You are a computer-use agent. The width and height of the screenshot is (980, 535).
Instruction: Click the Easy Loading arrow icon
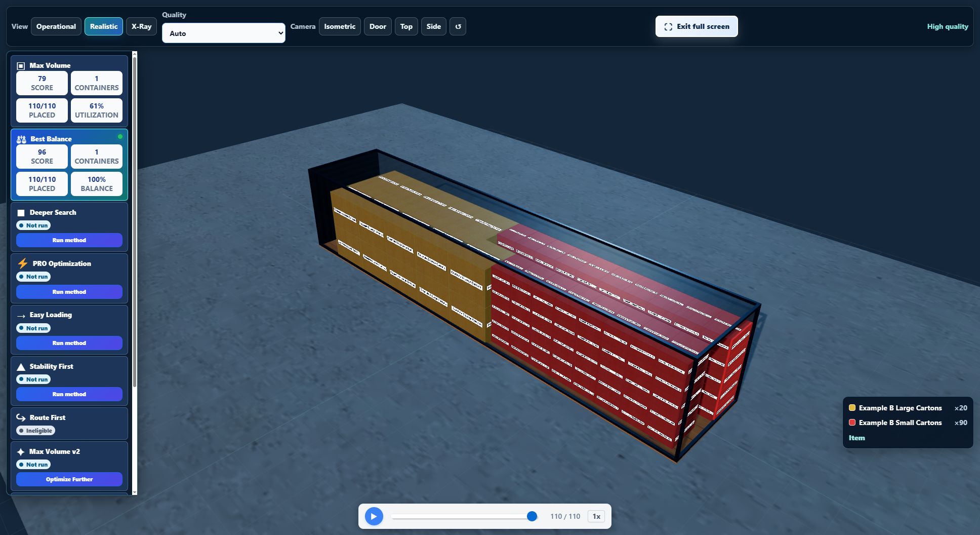click(21, 316)
